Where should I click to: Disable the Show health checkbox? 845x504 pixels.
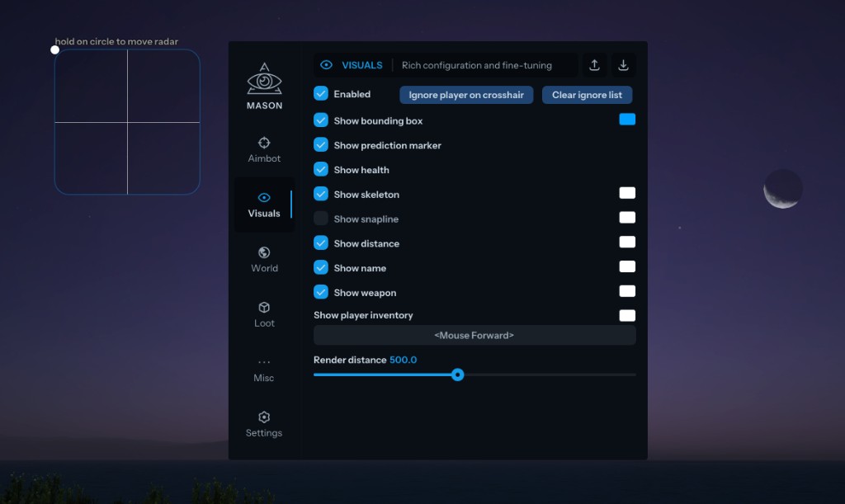(x=321, y=169)
